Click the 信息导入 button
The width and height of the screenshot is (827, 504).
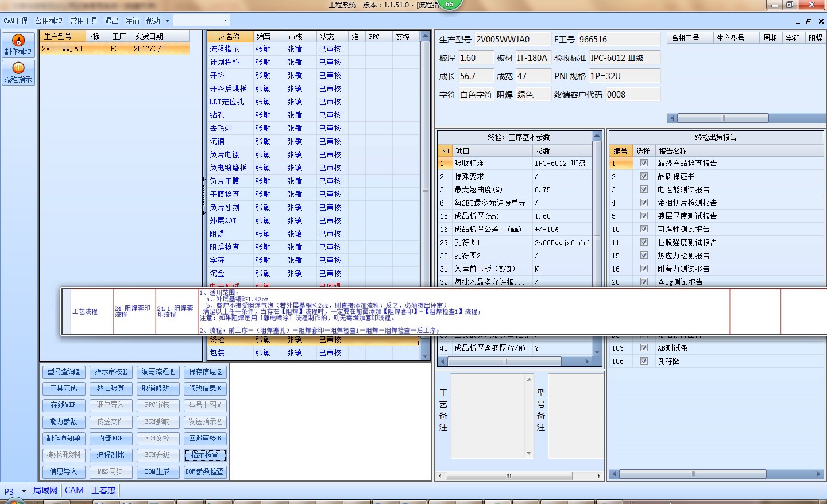64,472
